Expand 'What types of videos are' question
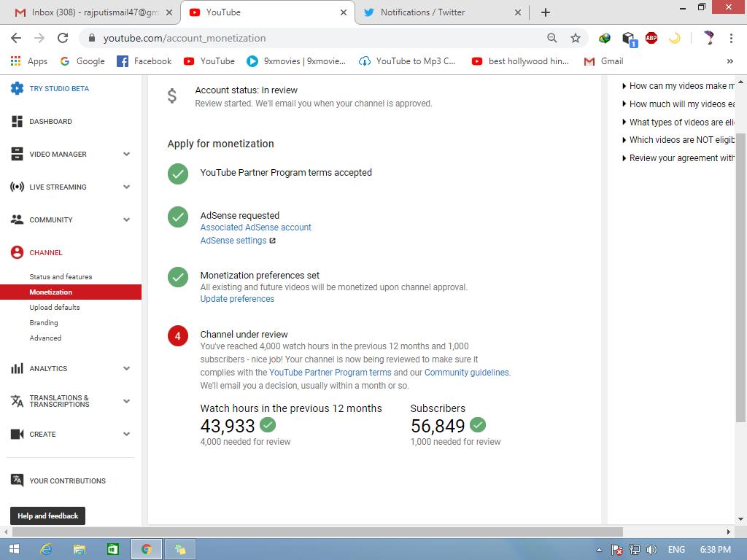 click(678, 122)
